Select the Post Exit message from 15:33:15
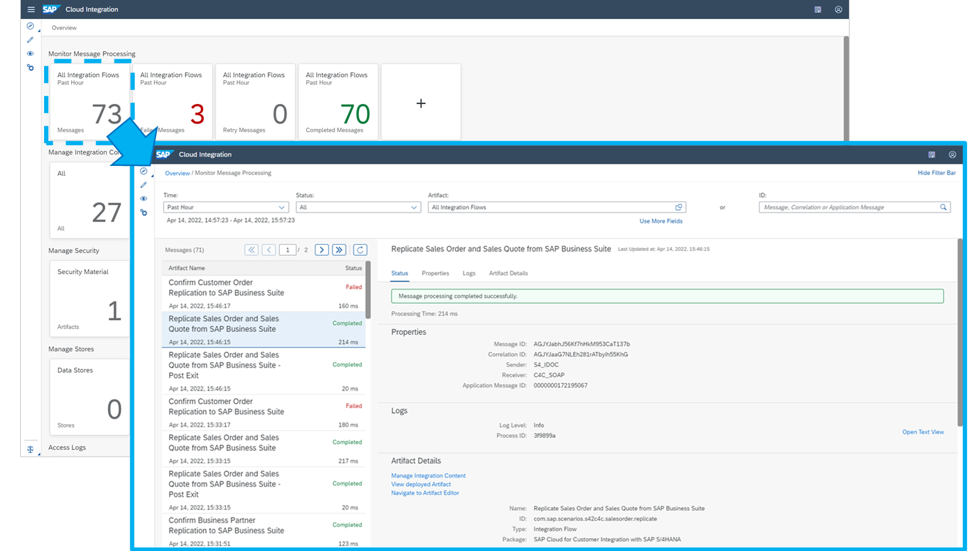 point(263,490)
